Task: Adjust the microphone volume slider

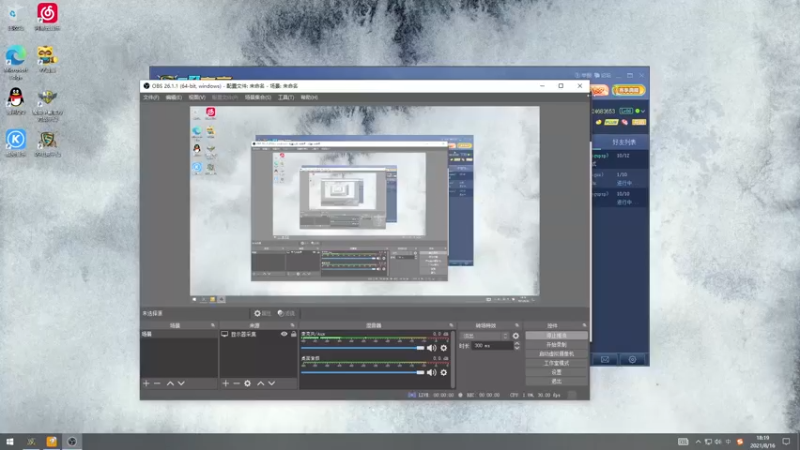Action: (x=362, y=348)
